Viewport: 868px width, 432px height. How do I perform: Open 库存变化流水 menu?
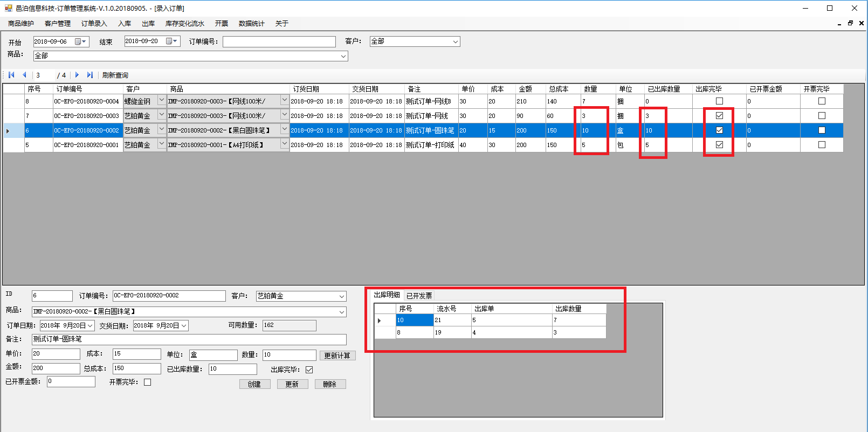tap(185, 23)
